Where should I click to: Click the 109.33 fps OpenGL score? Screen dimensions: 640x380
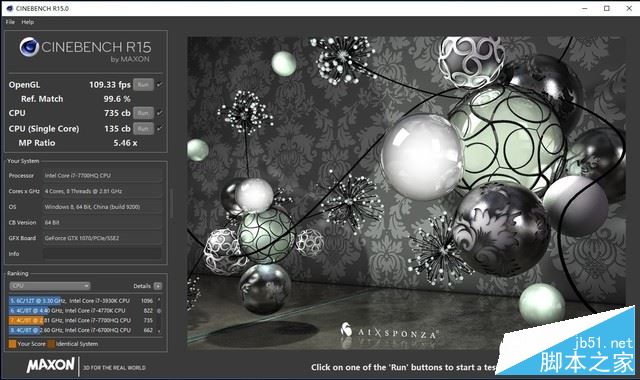pos(110,84)
